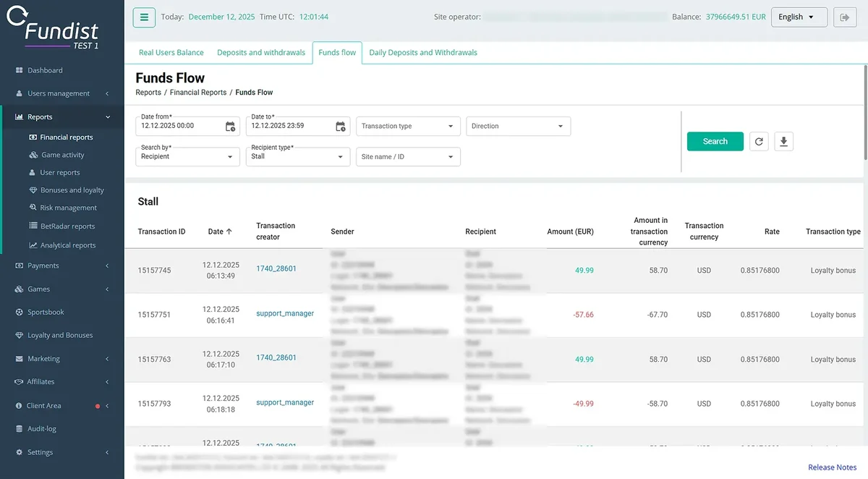Switch to Deposits and withdrawals tab
Image resolution: width=868 pixels, height=479 pixels.
coord(261,52)
